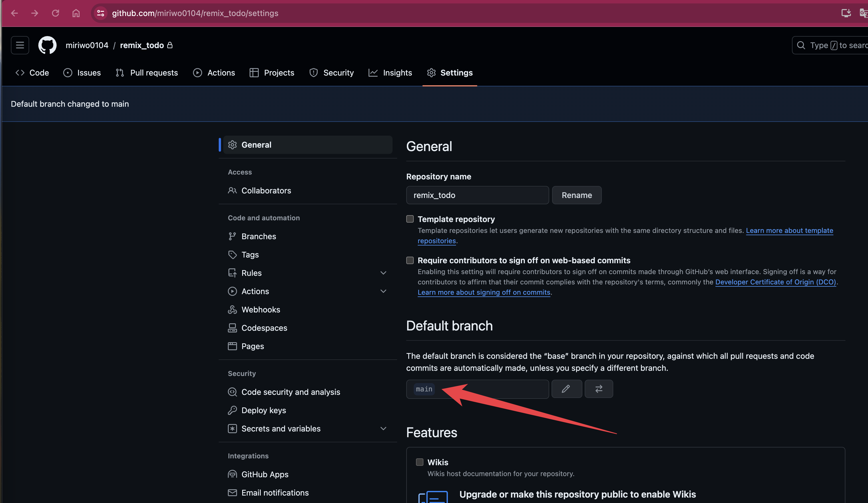Click the Repository name input field
Viewport: 868px width, 503px height.
pyautogui.click(x=477, y=195)
